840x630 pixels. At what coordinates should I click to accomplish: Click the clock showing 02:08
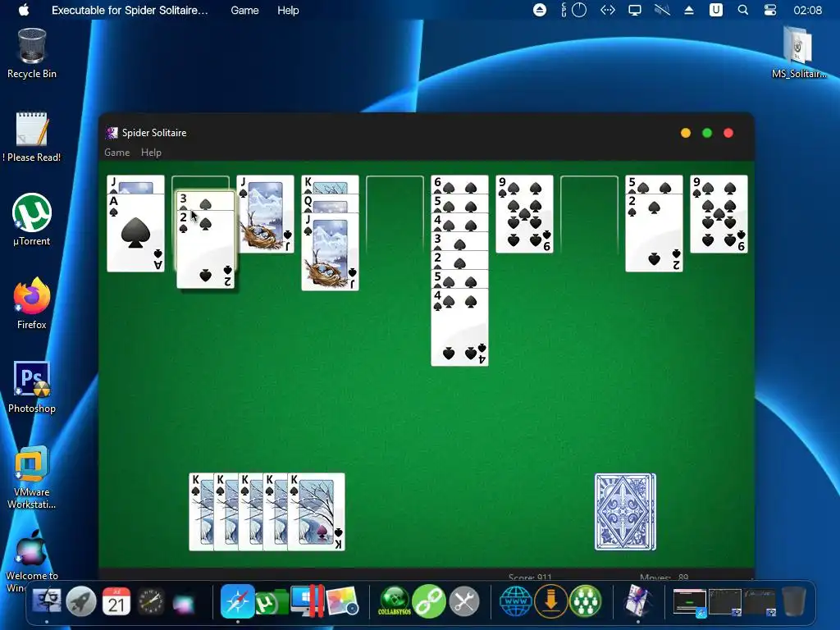pos(807,10)
